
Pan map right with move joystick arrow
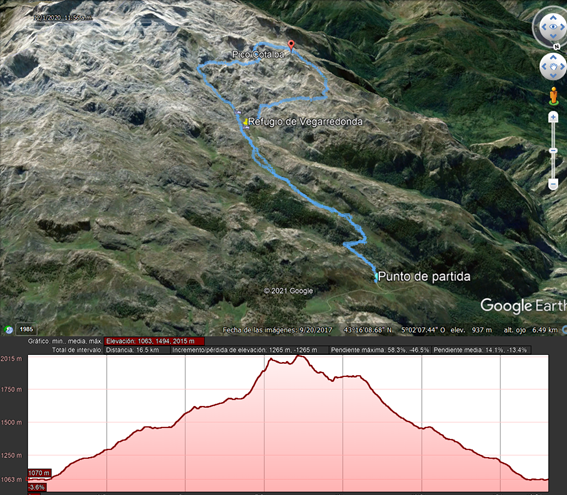point(563,67)
